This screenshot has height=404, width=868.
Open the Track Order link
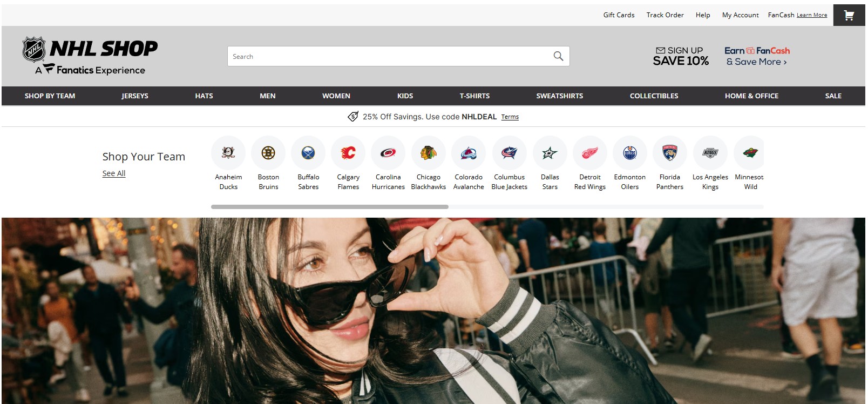pyautogui.click(x=665, y=15)
